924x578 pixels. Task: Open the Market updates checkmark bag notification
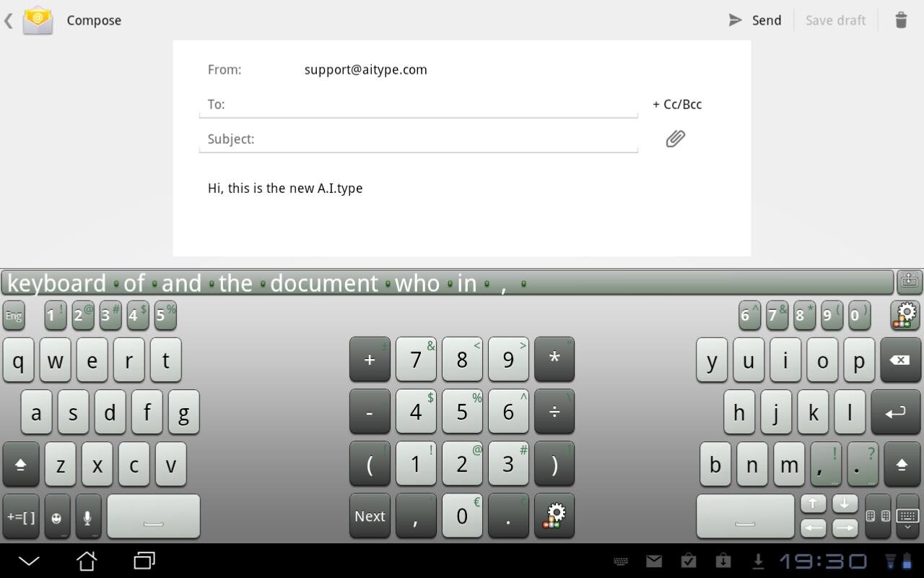[x=689, y=561]
